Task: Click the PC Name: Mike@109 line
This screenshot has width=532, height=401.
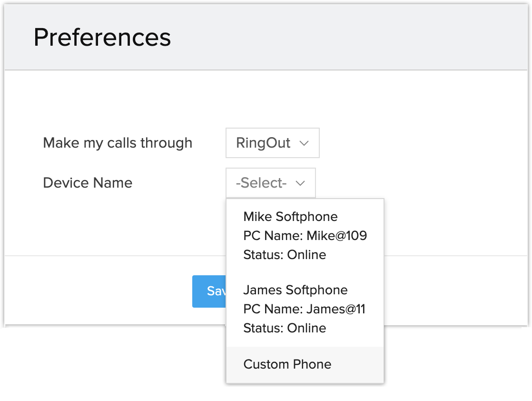Action: click(305, 236)
